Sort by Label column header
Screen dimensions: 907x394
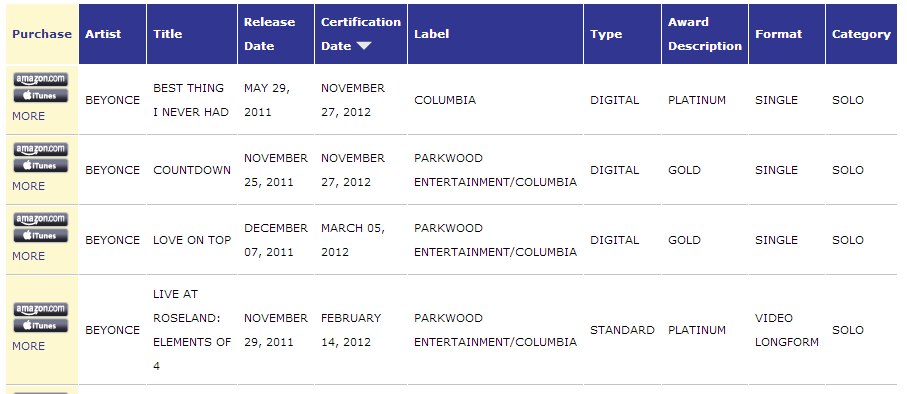(432, 34)
